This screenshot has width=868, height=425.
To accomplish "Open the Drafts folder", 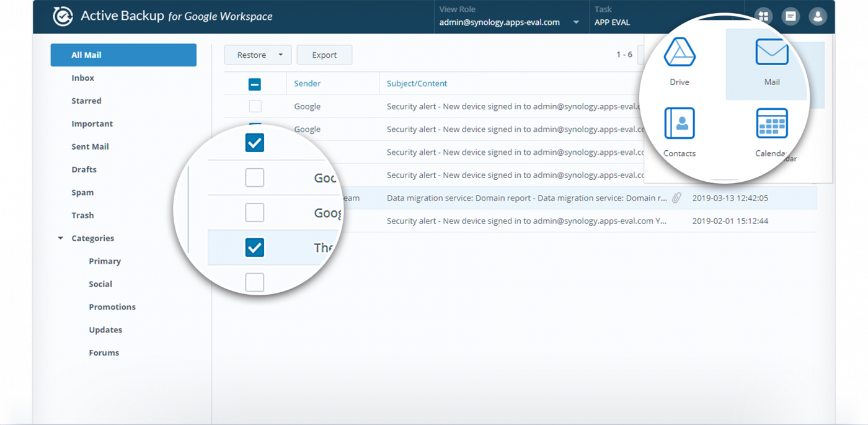I will click(x=84, y=169).
